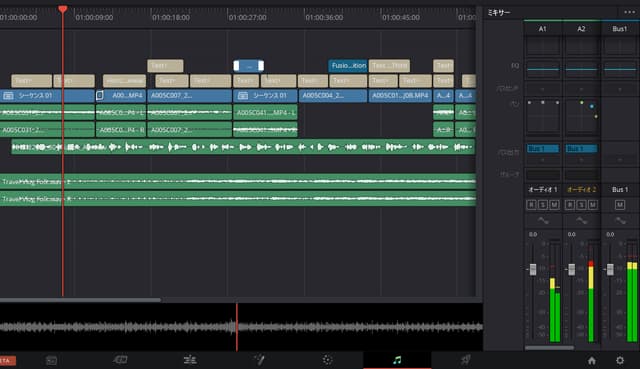Click the Bus 1 track name label
640x369 pixels.
620,189
